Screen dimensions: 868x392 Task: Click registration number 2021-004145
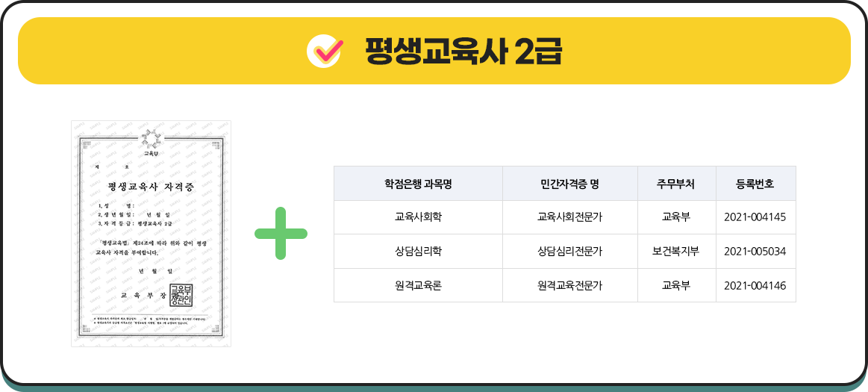[x=755, y=217]
